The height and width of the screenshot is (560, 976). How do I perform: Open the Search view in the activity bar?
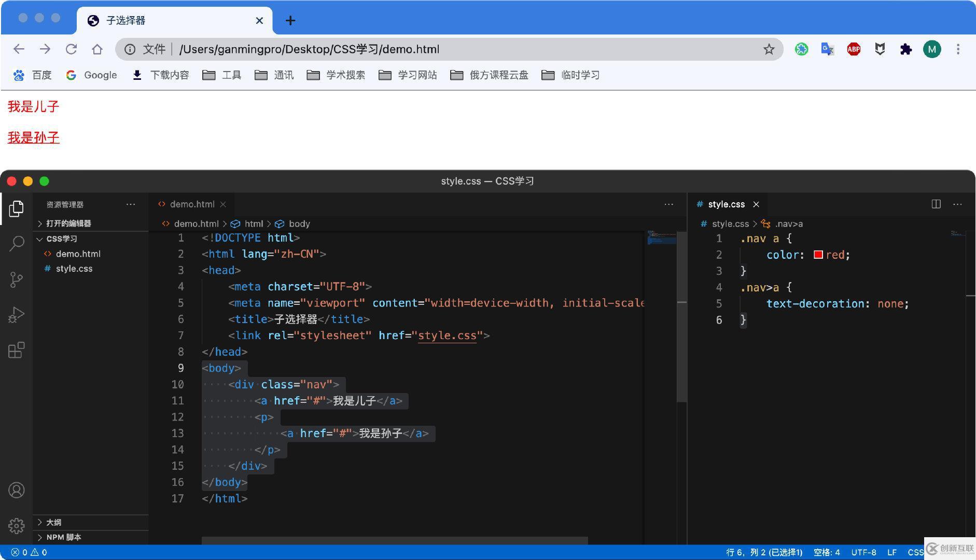tap(17, 244)
